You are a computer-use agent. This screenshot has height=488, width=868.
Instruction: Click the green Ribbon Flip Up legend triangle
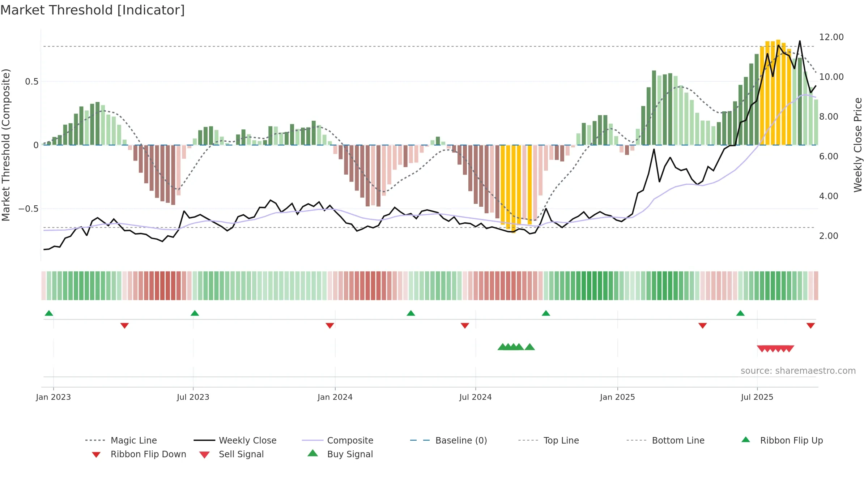[746, 440]
